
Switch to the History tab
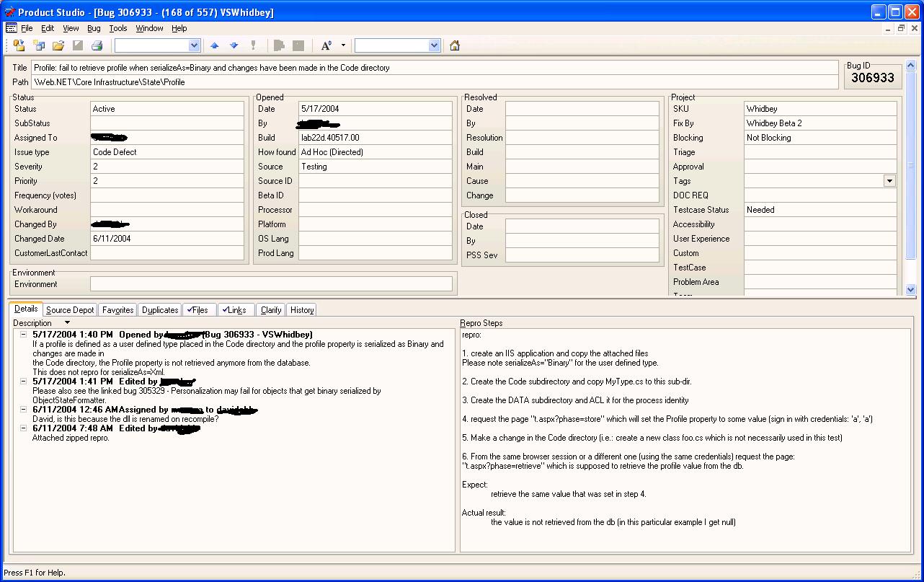302,310
